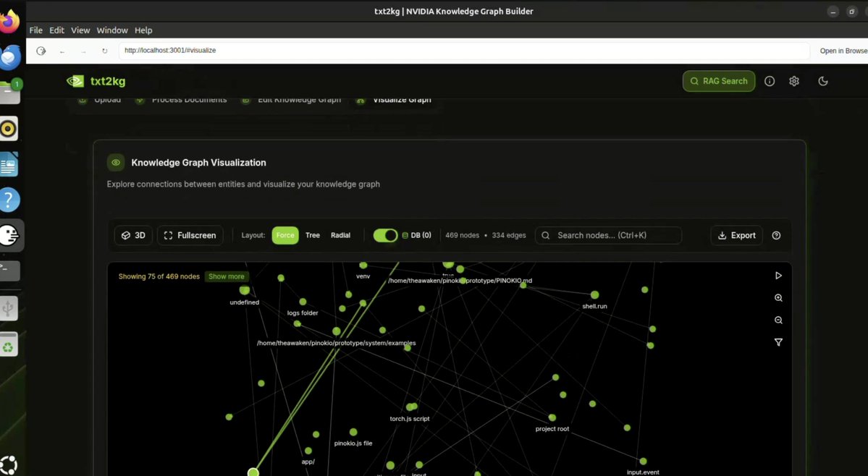The width and height of the screenshot is (868, 476).
Task: Zoom in on the graph
Action: [x=778, y=297]
